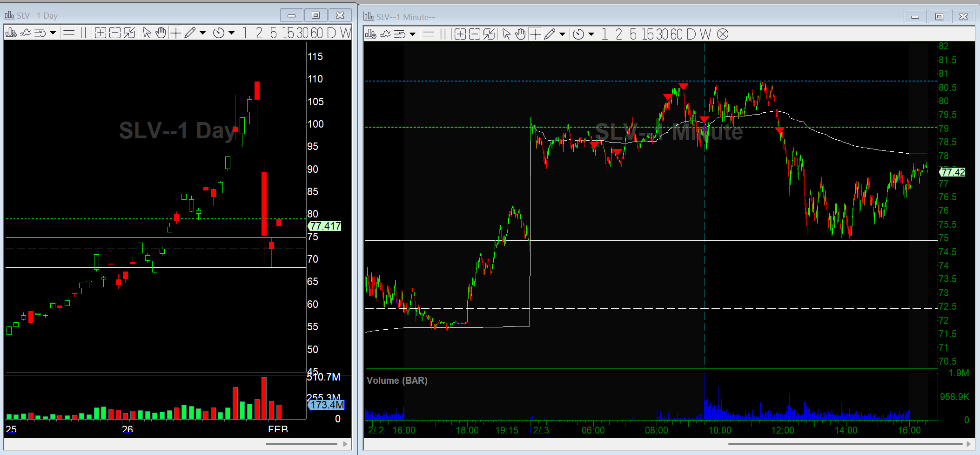This screenshot has width=980, height=455.
Task: Switch Day window chart to 30 minute interval
Action: [302, 33]
